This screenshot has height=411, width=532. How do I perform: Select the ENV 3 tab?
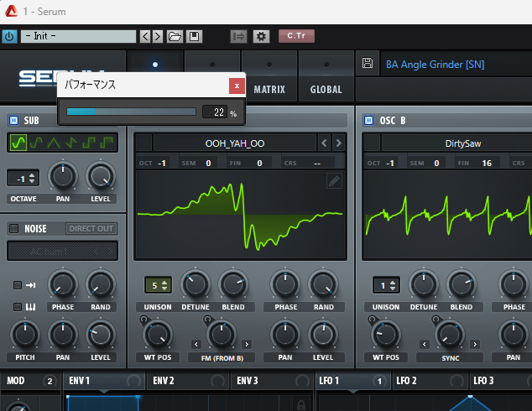point(272,381)
